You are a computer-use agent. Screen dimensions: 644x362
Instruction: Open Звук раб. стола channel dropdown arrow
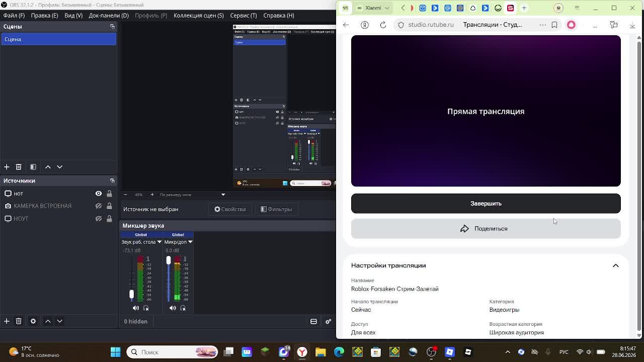159,242
